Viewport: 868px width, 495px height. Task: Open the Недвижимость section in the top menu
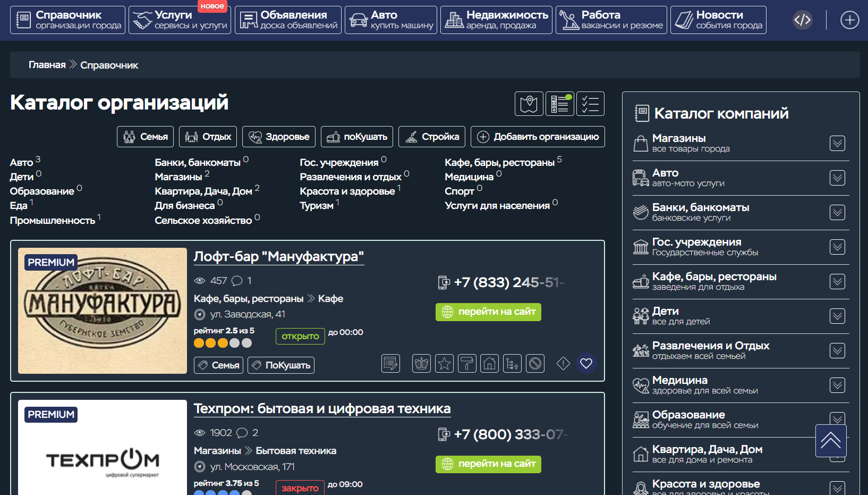(496, 20)
